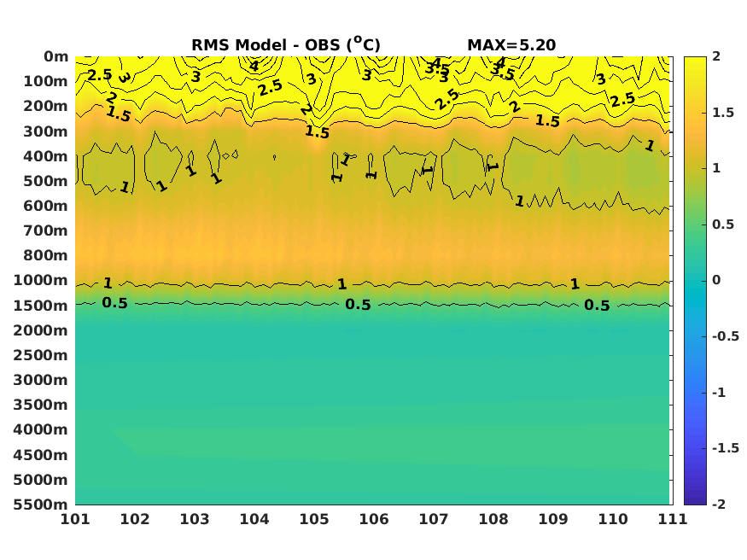Click the '104' x-axis tick label
The width and height of the screenshot is (747, 560).
[254, 519]
